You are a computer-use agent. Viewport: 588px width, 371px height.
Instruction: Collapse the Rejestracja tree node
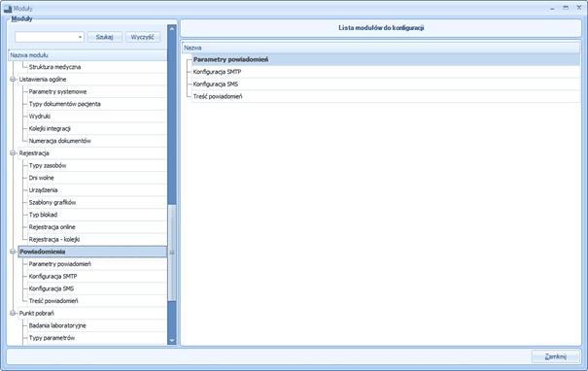(x=13, y=152)
